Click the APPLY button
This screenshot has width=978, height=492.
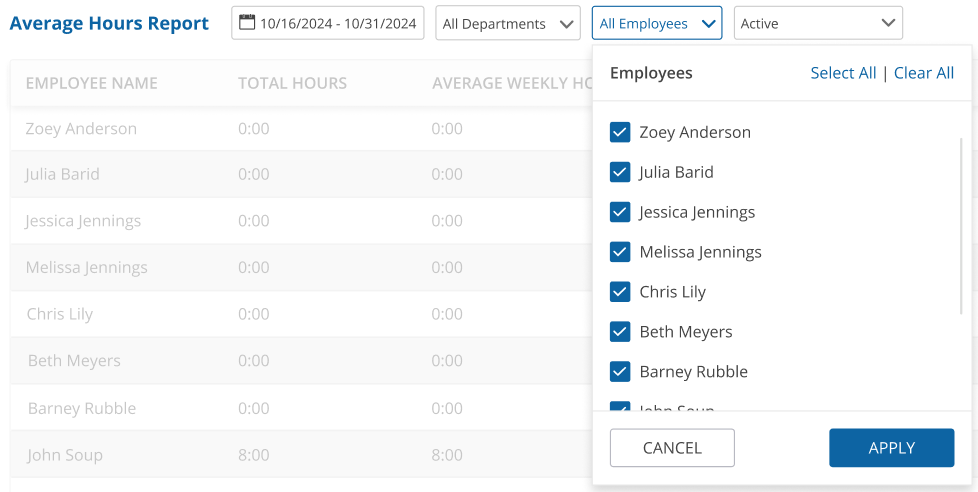892,448
